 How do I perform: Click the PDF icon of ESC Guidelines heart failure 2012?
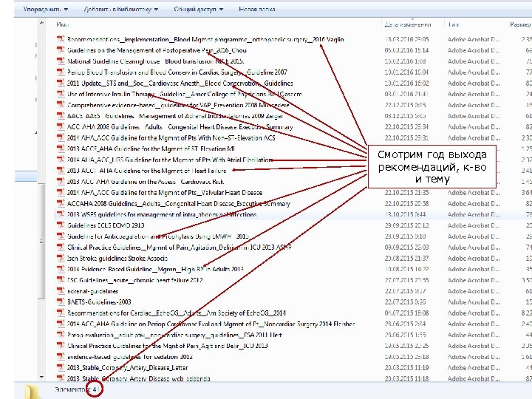coord(61,280)
